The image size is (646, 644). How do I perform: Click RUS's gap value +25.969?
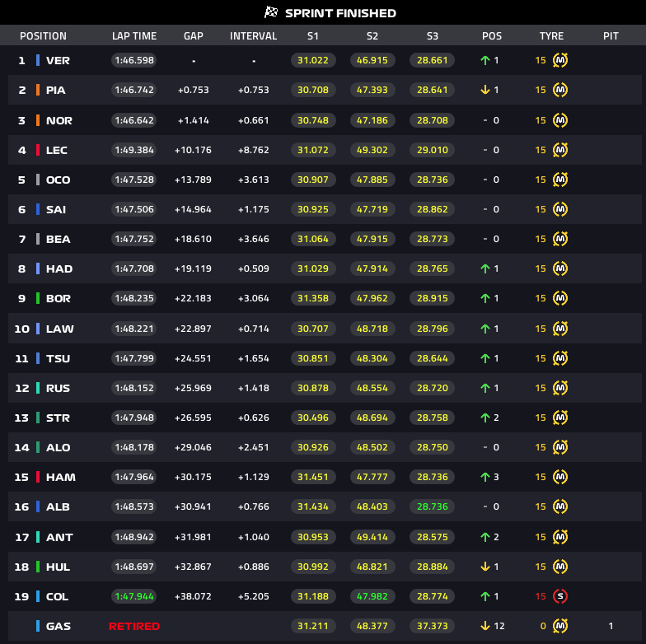[x=193, y=388]
